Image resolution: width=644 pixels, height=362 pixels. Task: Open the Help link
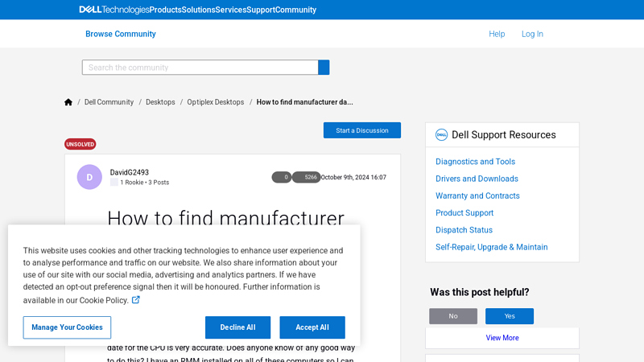pos(497,34)
